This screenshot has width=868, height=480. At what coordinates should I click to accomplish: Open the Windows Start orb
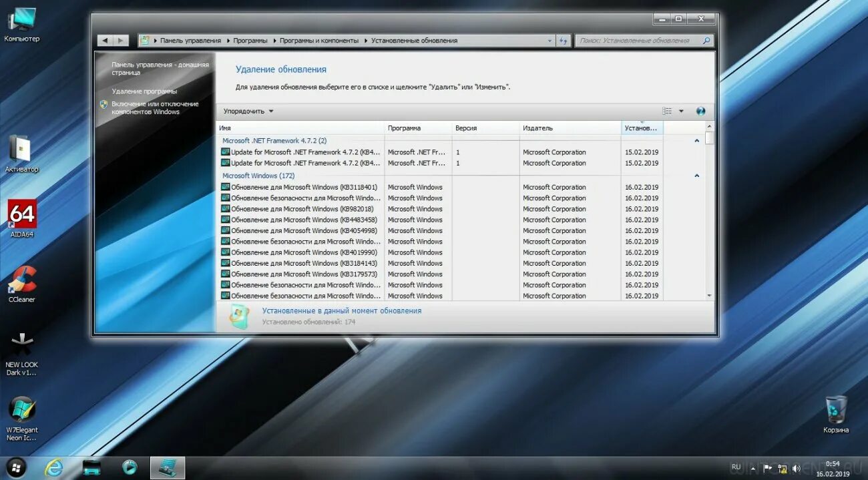click(16, 467)
